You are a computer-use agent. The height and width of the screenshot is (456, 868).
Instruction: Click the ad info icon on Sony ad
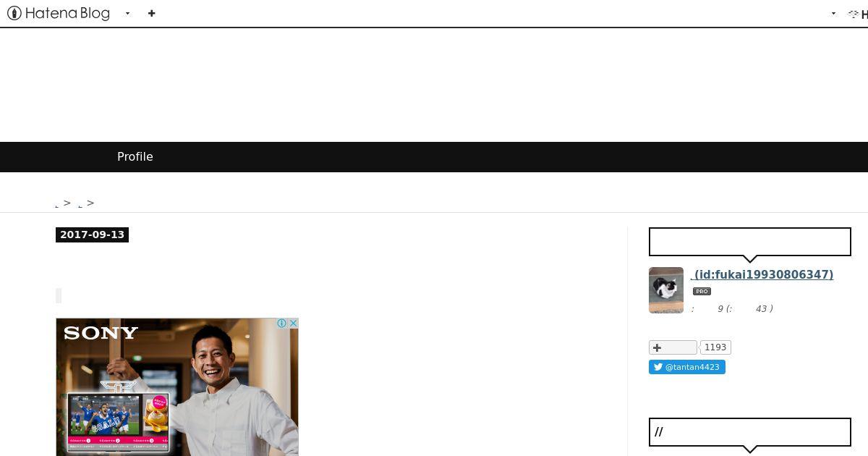[x=282, y=324]
